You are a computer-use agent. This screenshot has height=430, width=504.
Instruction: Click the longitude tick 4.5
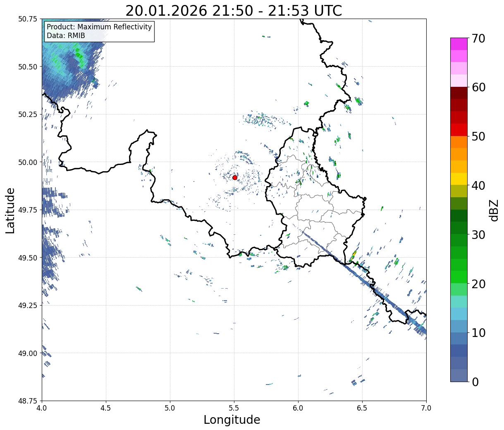106,408
